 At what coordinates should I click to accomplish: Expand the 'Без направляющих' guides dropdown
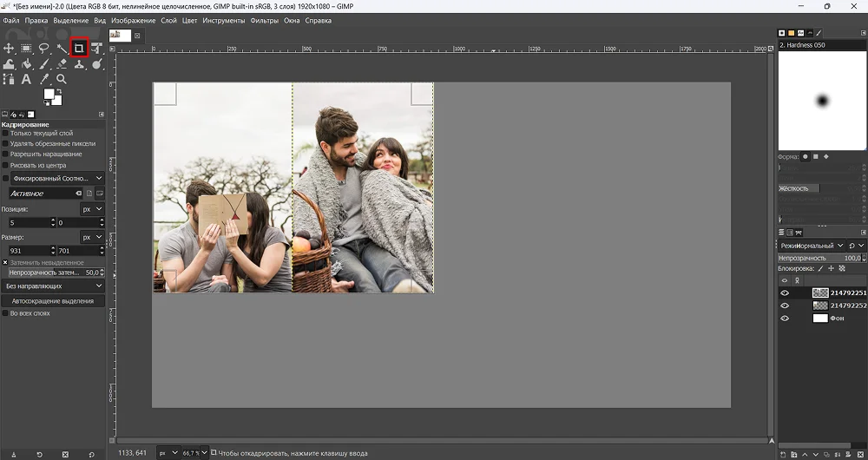coord(53,286)
